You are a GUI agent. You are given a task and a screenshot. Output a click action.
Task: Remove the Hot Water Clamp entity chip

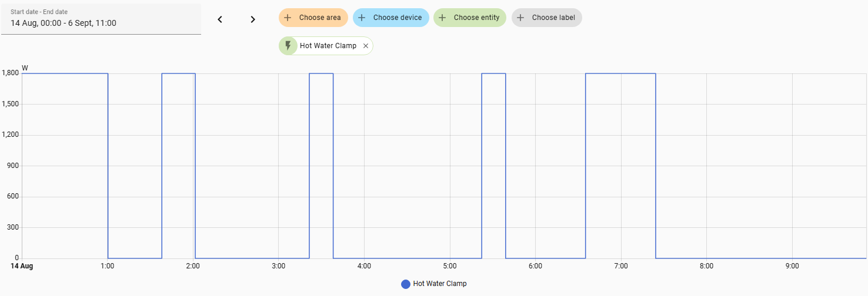[366, 46]
